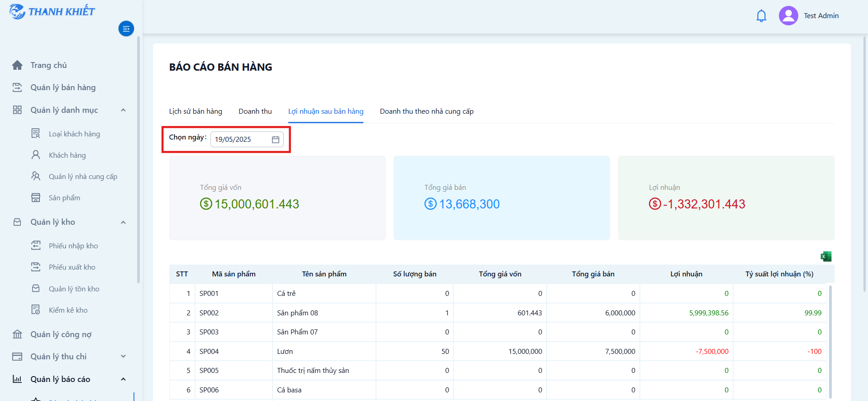This screenshot has width=868, height=401.
Task: Open Quản lý tồn kho page
Action: click(x=74, y=289)
